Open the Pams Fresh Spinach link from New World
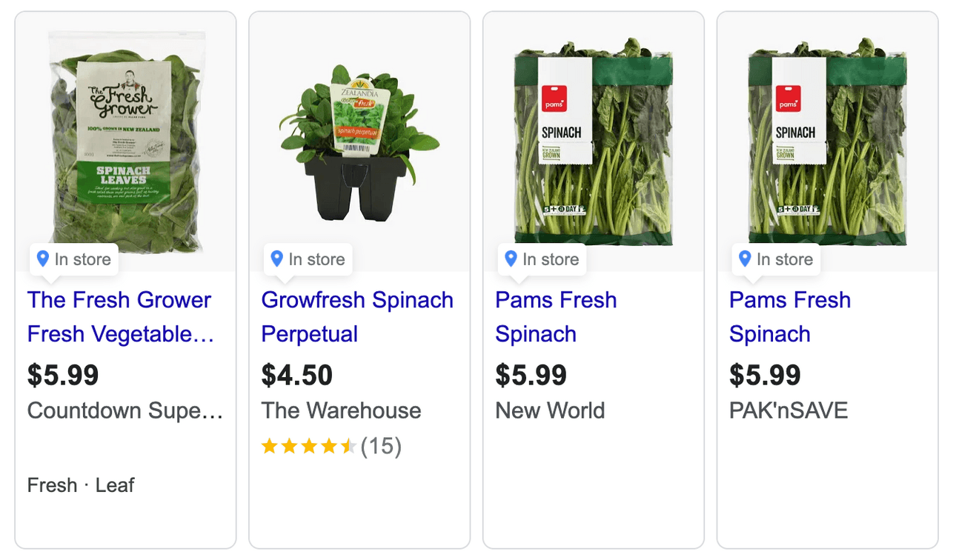Image resolution: width=956 pixels, height=560 pixels. pos(556,317)
